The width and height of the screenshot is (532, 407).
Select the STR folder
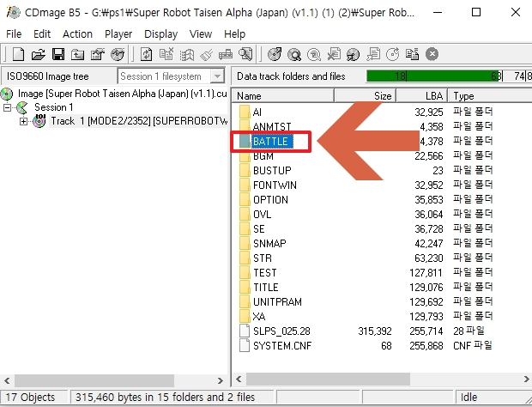(x=263, y=258)
